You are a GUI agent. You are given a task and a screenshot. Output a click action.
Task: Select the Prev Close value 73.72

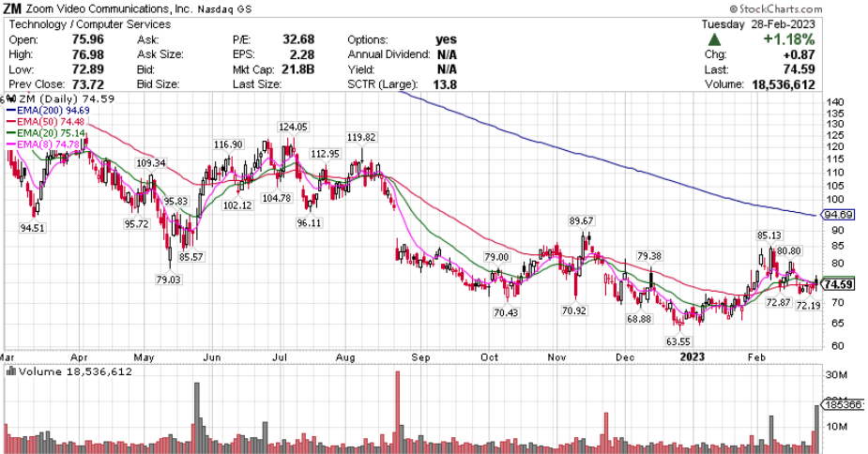pos(87,84)
